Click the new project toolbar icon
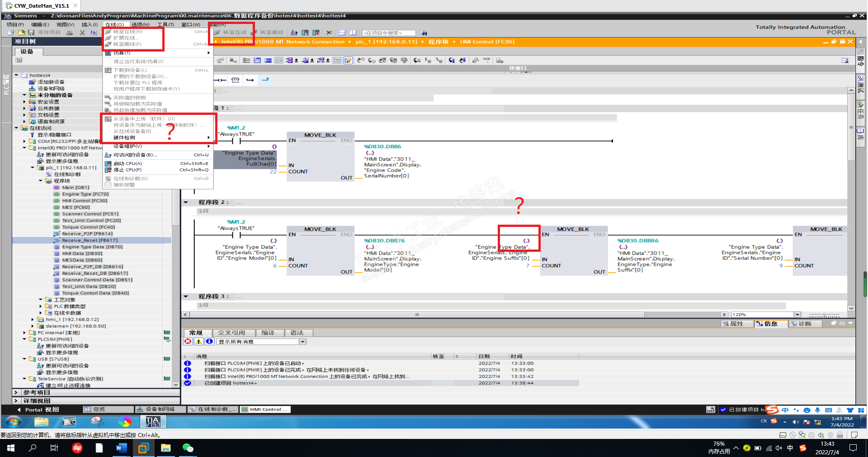 (x=11, y=33)
